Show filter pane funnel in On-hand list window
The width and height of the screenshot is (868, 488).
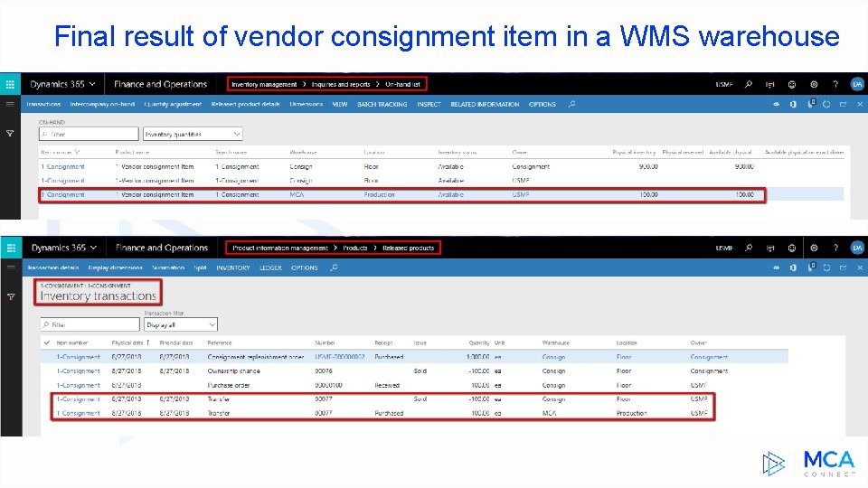[10, 134]
